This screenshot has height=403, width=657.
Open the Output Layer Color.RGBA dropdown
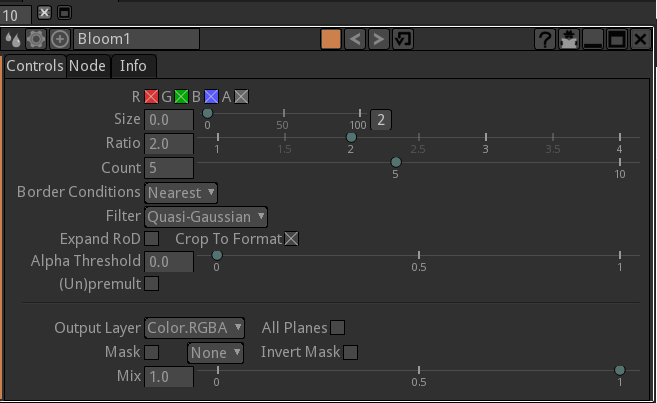(194, 328)
